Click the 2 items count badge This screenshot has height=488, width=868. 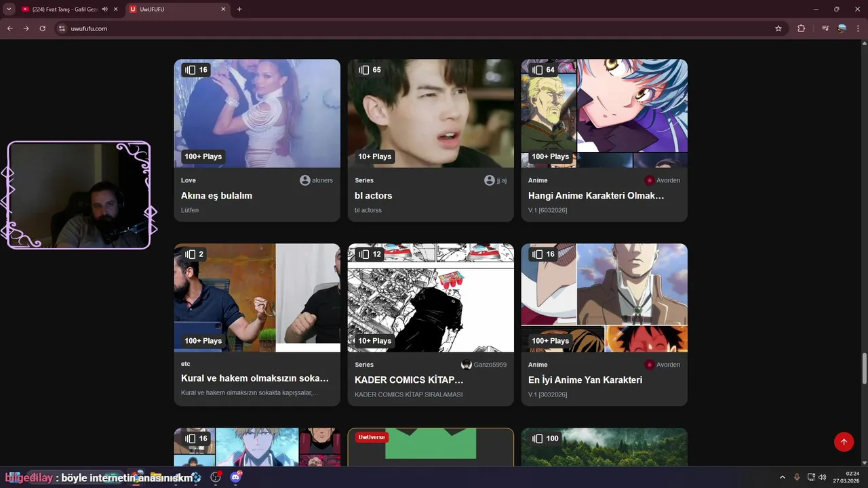pos(194,254)
